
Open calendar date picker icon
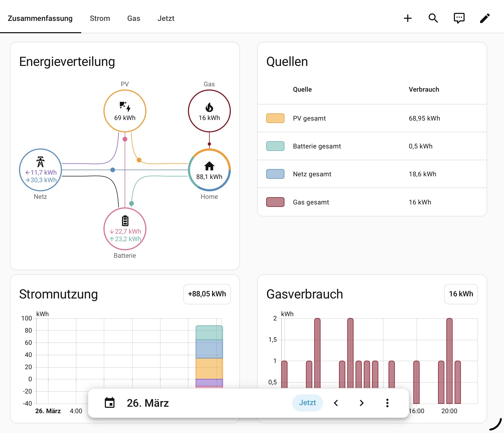point(110,403)
